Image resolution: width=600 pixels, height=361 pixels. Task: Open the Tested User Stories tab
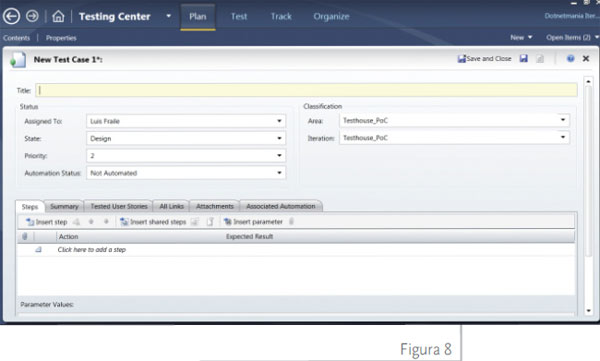click(x=119, y=206)
